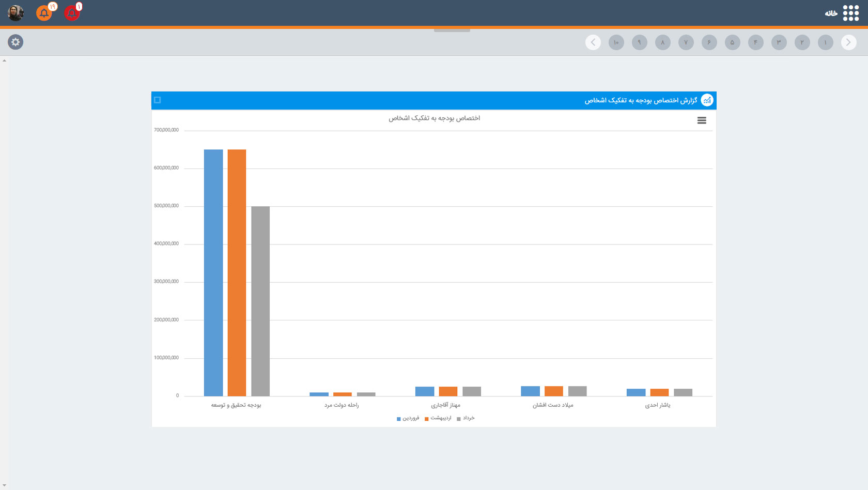Click axis label یاشار احدی

coord(658,405)
